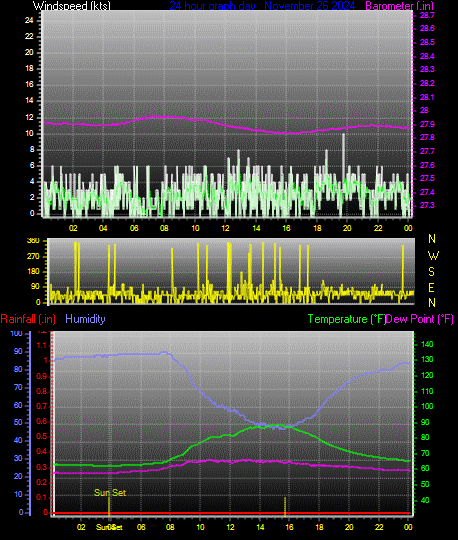This screenshot has height=540, width=458.
Task: Select the 40 value on the temperature axis
Action: pyautogui.click(x=425, y=500)
